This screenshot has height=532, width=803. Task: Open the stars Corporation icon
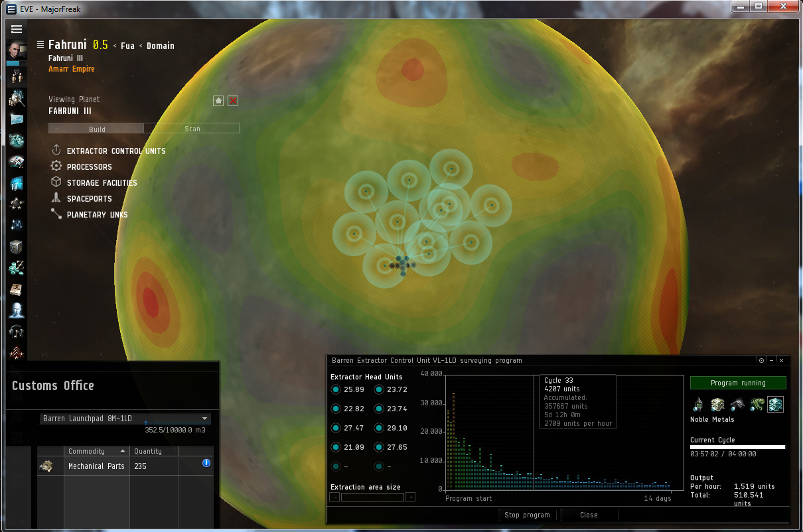click(x=17, y=204)
